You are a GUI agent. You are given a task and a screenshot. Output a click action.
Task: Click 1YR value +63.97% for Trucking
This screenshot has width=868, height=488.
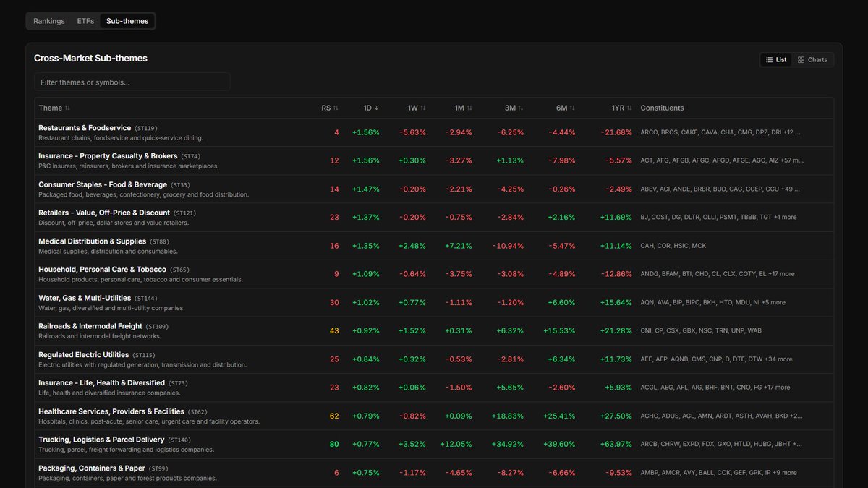[x=616, y=444]
